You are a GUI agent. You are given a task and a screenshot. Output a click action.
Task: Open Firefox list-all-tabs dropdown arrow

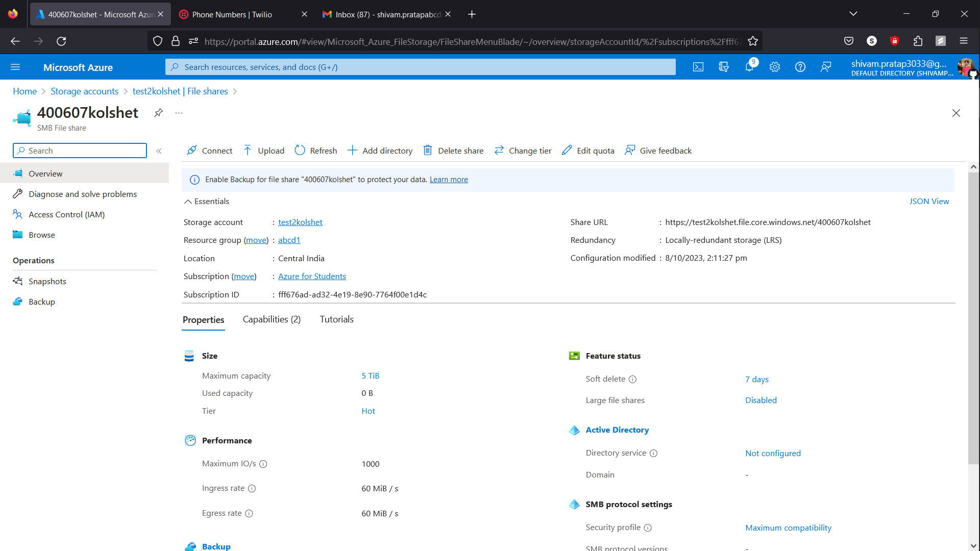(x=853, y=14)
